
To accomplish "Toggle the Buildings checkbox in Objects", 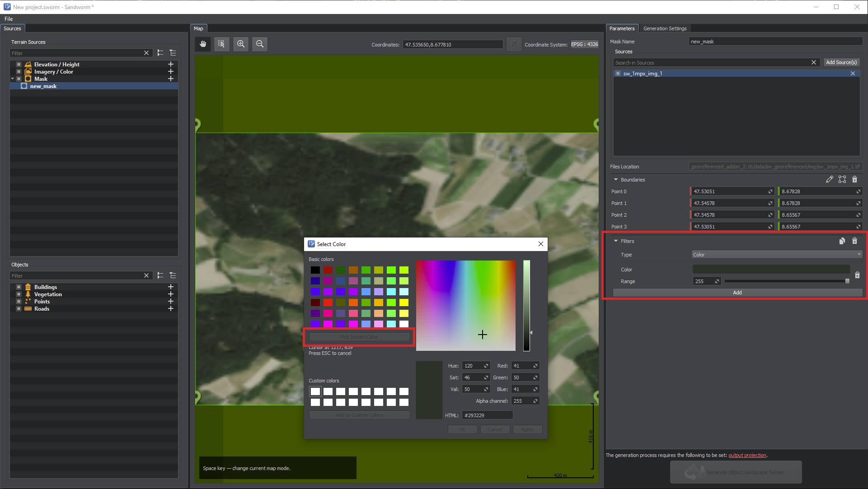I will pyautogui.click(x=19, y=287).
